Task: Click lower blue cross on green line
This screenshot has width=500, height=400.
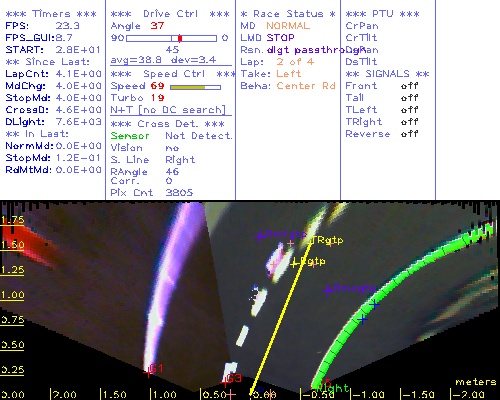Action: tap(363, 319)
